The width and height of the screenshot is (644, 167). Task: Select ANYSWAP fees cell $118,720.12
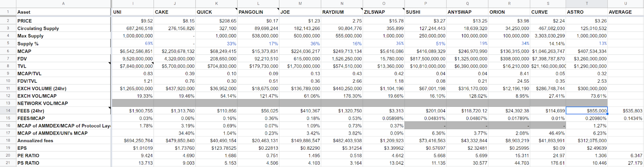pyautogui.click(x=467, y=111)
